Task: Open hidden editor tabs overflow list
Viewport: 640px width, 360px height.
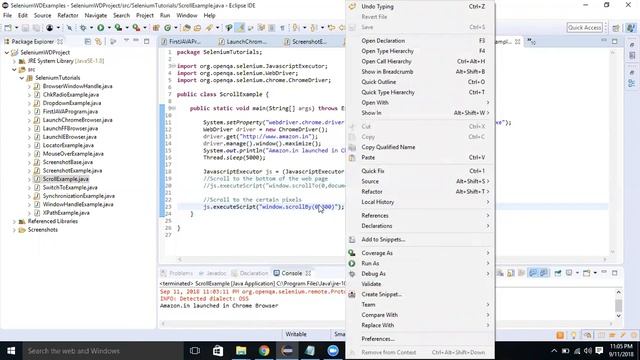Action: (x=531, y=41)
